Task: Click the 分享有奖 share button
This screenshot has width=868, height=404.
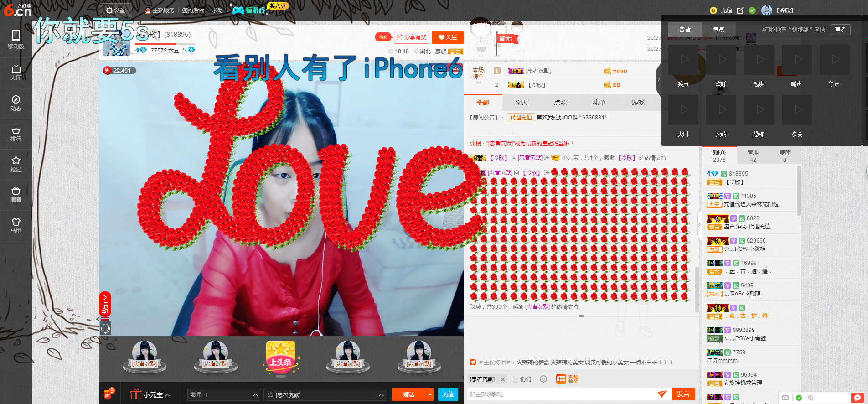Action: coord(411,37)
